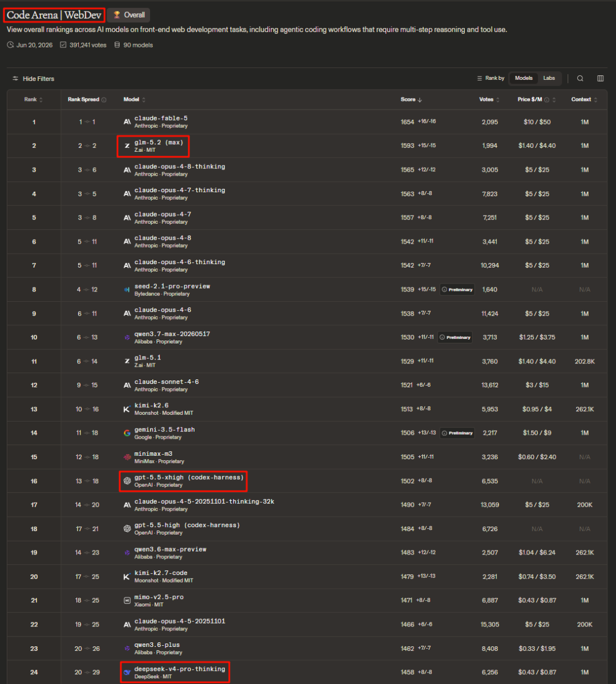Click the Anthropic logo beside claude-opus-4-8-thinking
This screenshot has height=684, width=616.
click(127, 170)
